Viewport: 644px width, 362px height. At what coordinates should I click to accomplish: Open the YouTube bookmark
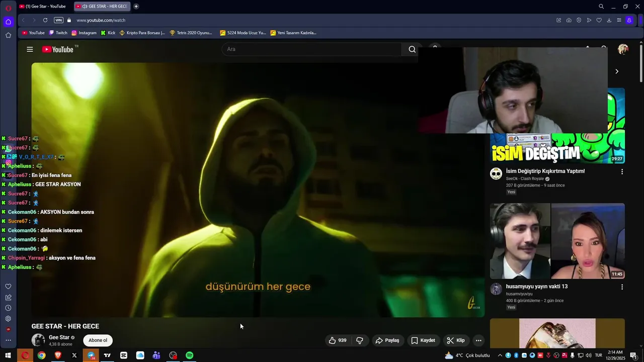click(33, 33)
